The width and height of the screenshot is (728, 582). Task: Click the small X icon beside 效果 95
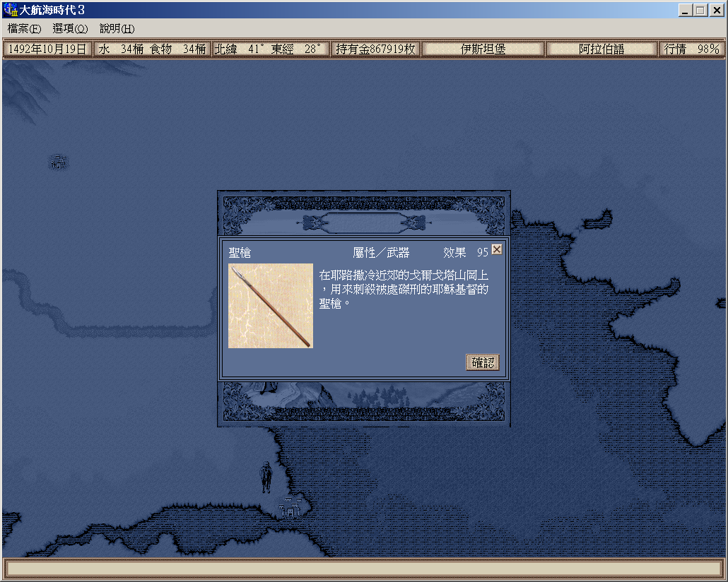[x=497, y=250]
